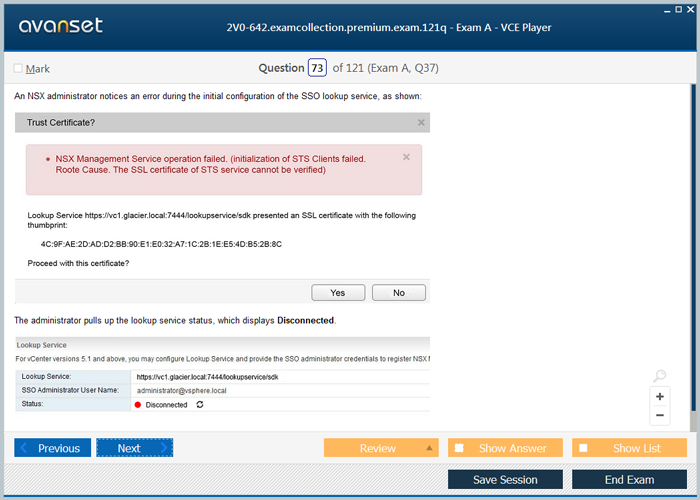This screenshot has height=500, width=700.
Task: Click Save Session button
Action: 505,480
